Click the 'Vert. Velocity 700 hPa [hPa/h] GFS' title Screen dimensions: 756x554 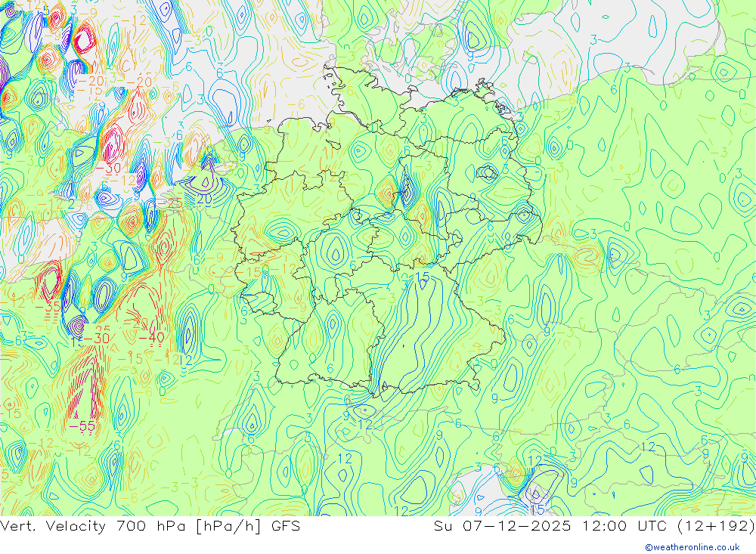click(x=150, y=526)
